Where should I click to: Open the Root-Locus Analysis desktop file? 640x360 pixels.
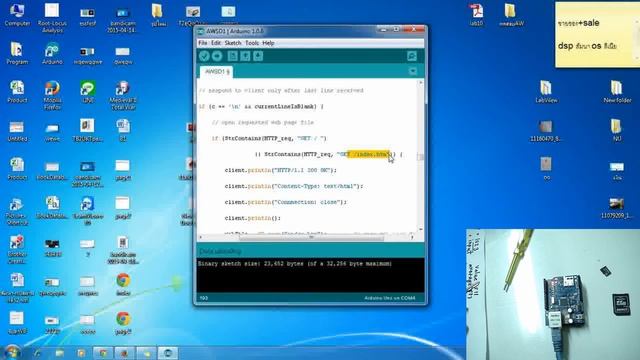[52, 17]
